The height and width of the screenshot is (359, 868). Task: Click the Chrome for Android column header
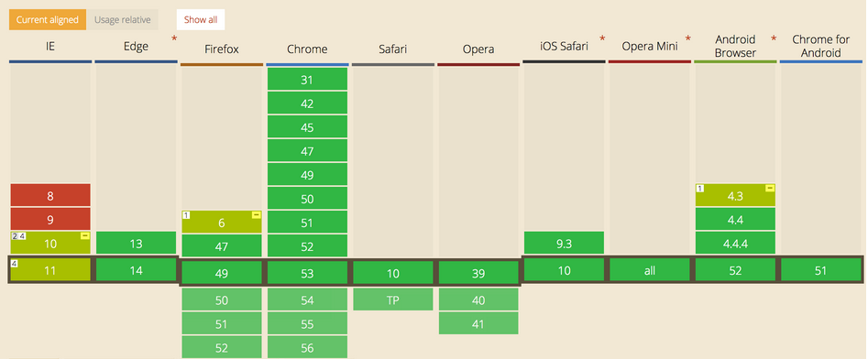[x=821, y=47]
